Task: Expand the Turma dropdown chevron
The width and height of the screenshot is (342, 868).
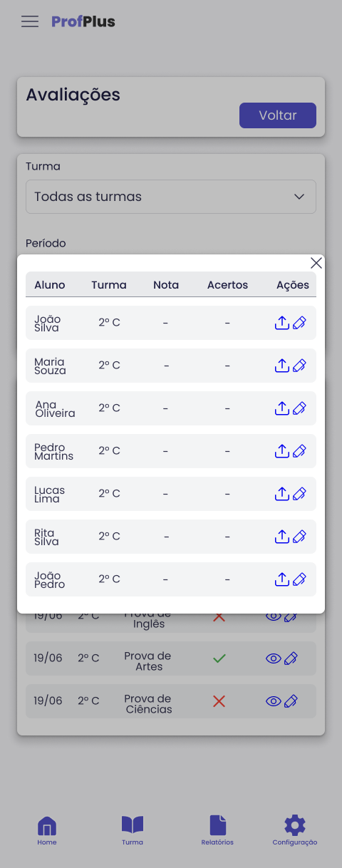Action: pyautogui.click(x=299, y=197)
